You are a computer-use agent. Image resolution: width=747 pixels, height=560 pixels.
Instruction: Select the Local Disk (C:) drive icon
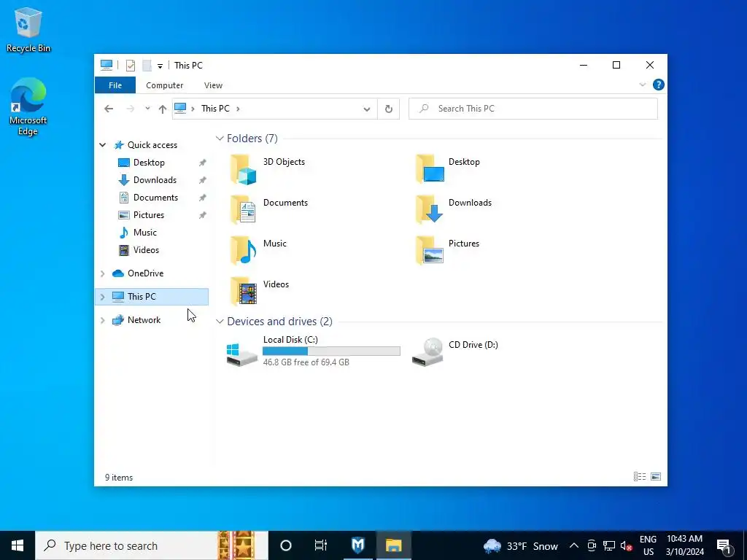[x=242, y=354]
